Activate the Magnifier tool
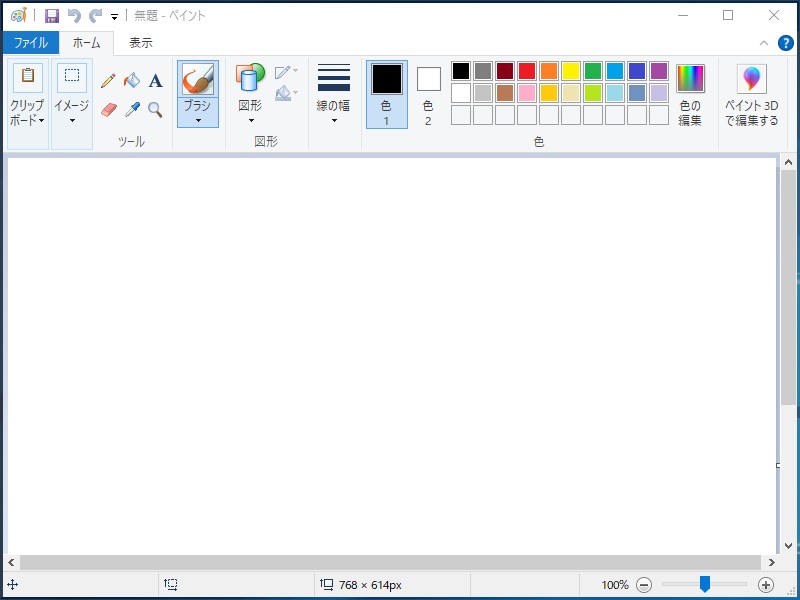The width and height of the screenshot is (800, 600). (153, 110)
